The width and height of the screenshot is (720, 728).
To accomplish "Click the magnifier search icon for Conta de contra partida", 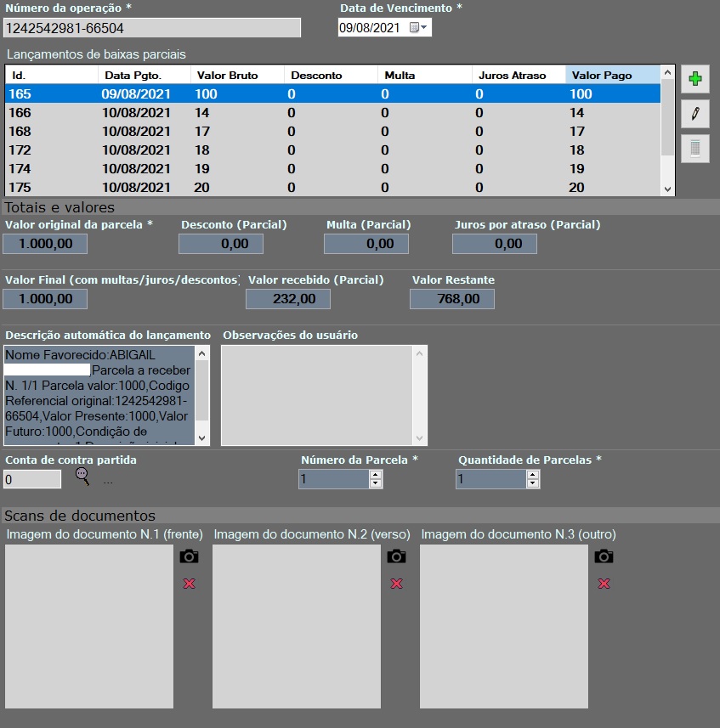I will 82,477.
